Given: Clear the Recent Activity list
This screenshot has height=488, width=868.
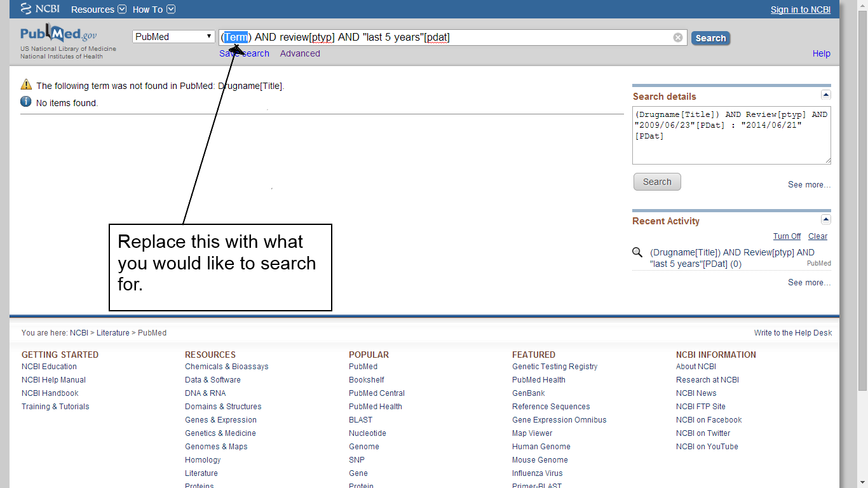Looking at the screenshot, I should pos(818,236).
